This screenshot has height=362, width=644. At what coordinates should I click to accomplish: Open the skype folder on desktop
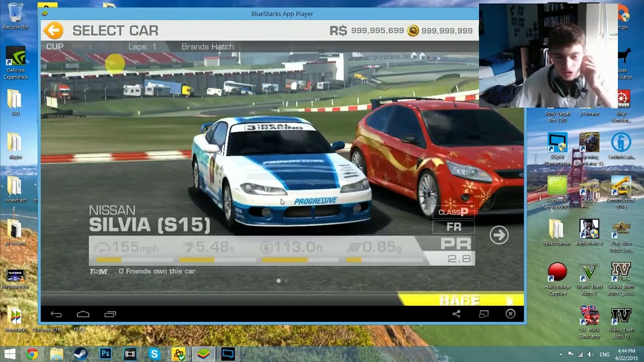coord(15,146)
